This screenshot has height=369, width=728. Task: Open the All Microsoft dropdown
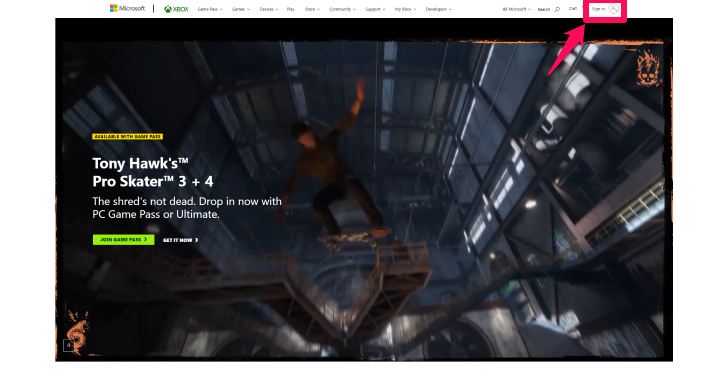click(x=516, y=9)
